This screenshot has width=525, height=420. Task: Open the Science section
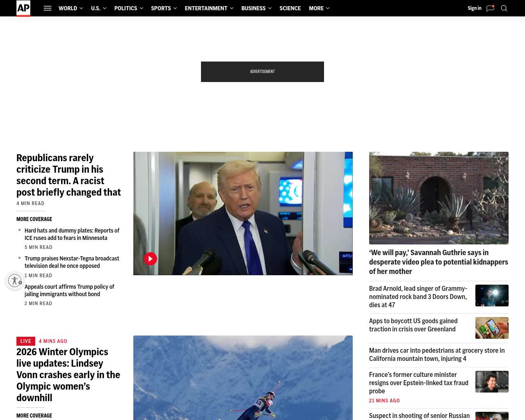pyautogui.click(x=290, y=8)
